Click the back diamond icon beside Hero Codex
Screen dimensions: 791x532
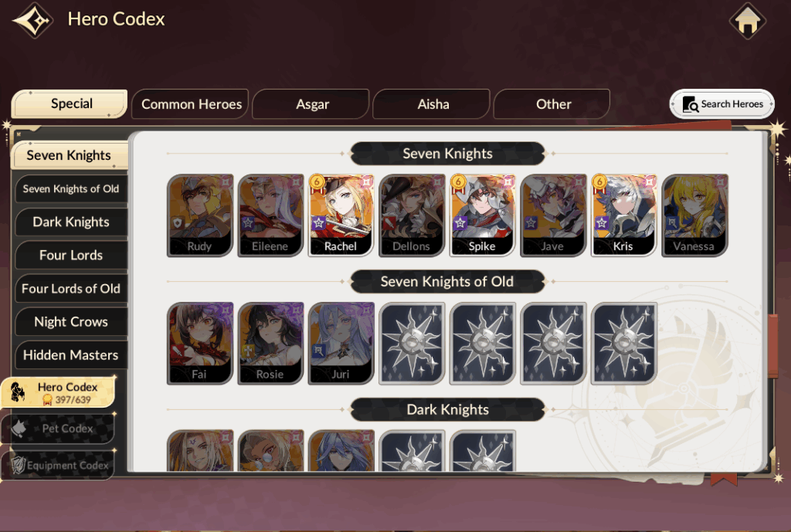(x=32, y=20)
